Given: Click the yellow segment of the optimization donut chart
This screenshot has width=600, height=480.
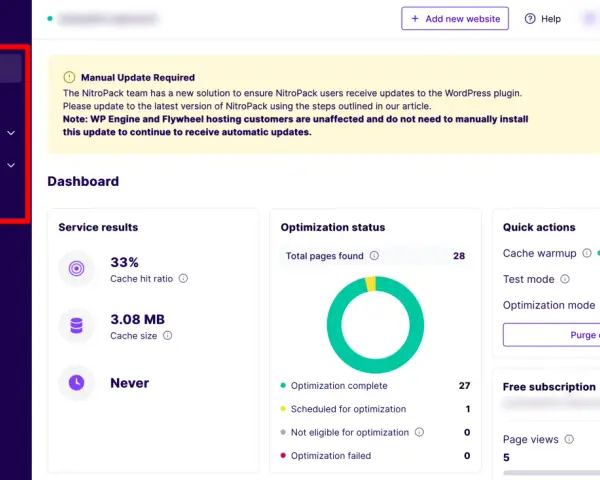Looking at the screenshot, I should tap(370, 284).
